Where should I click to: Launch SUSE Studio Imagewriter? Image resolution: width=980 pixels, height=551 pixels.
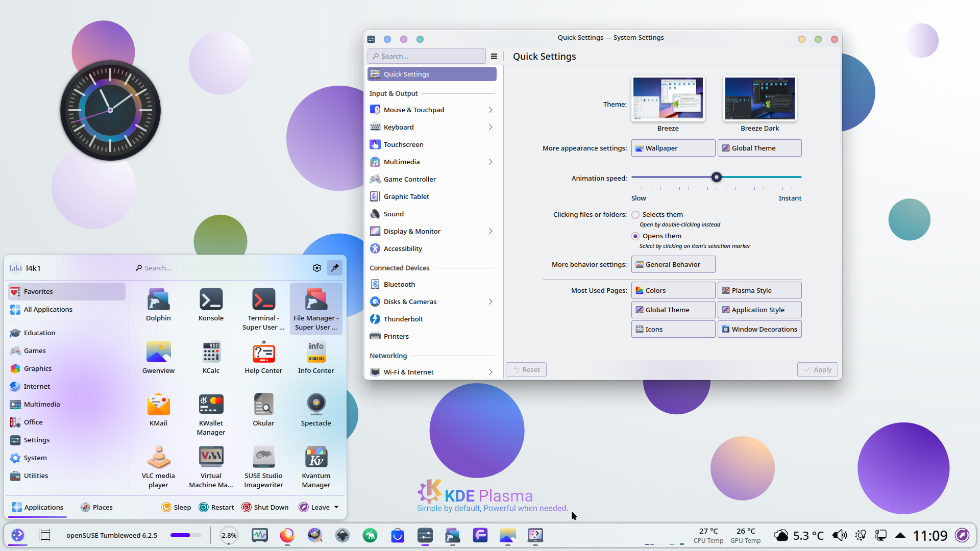(263, 467)
